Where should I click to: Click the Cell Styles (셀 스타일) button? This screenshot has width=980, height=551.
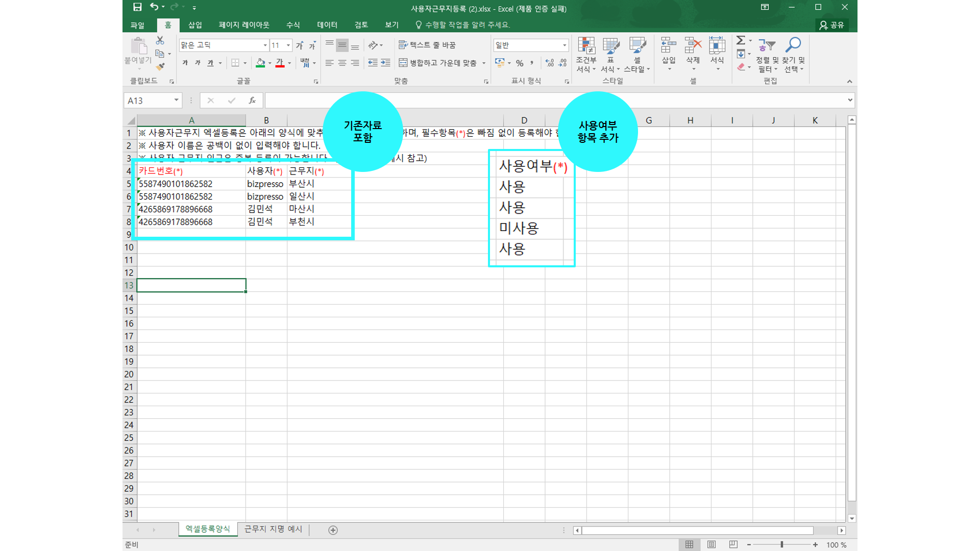637,55
